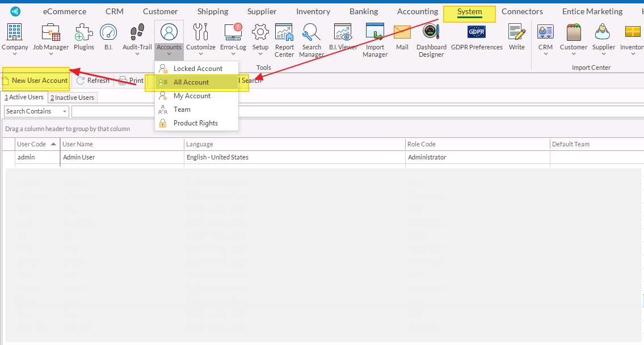The image size is (644, 345).
Task: Open the Import Manager
Action: (375, 34)
